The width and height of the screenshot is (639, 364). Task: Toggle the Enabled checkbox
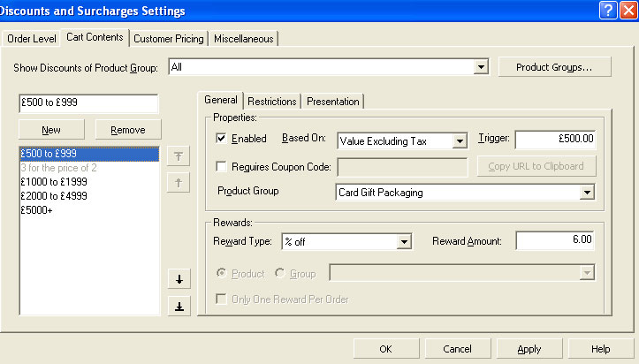(x=222, y=139)
